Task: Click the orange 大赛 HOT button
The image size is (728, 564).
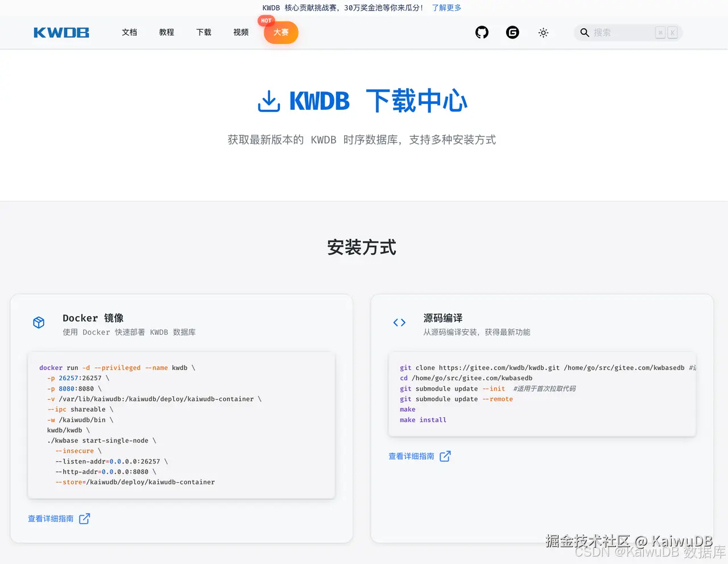Action: click(280, 33)
